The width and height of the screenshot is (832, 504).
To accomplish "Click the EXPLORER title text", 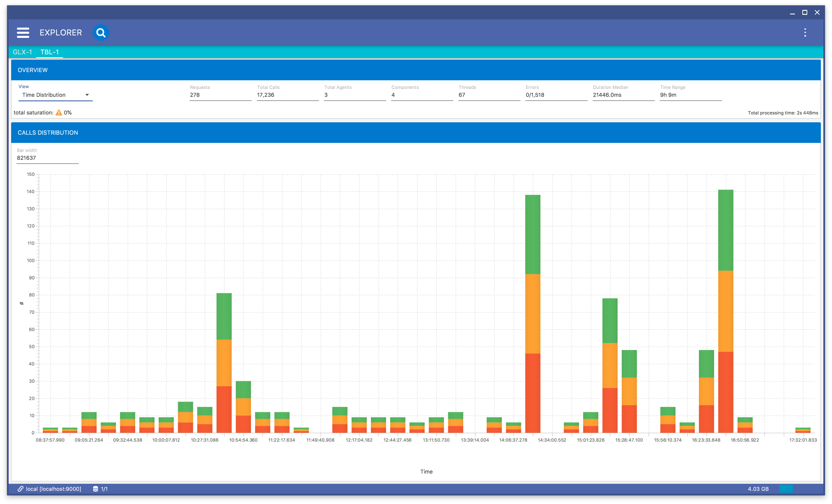I will pyautogui.click(x=61, y=33).
